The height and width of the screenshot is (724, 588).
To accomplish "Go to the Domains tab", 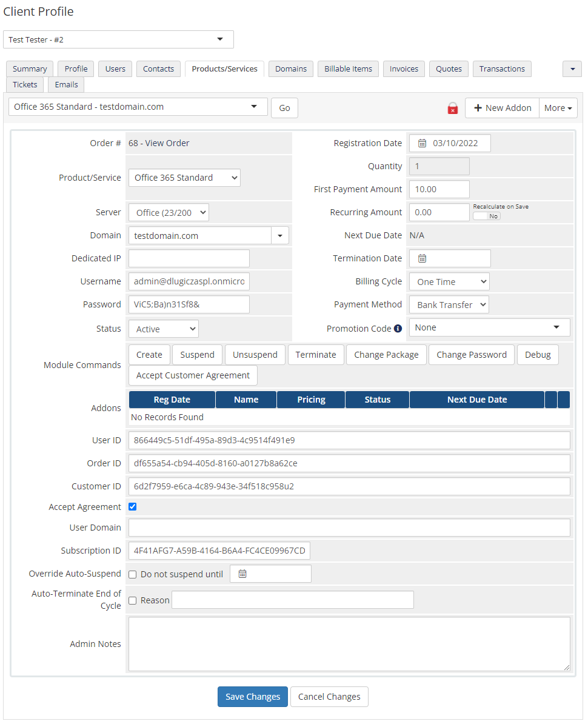I will tap(291, 69).
